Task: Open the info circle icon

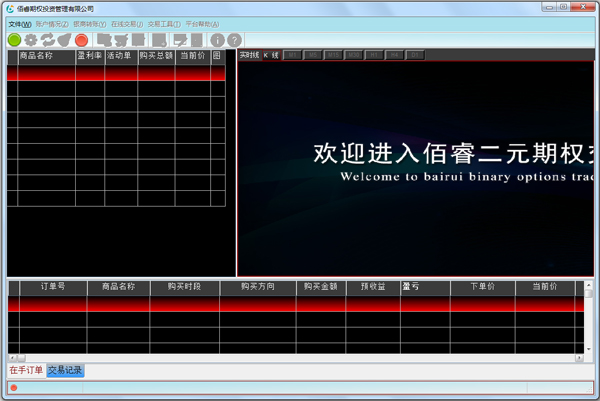Action: (218, 40)
